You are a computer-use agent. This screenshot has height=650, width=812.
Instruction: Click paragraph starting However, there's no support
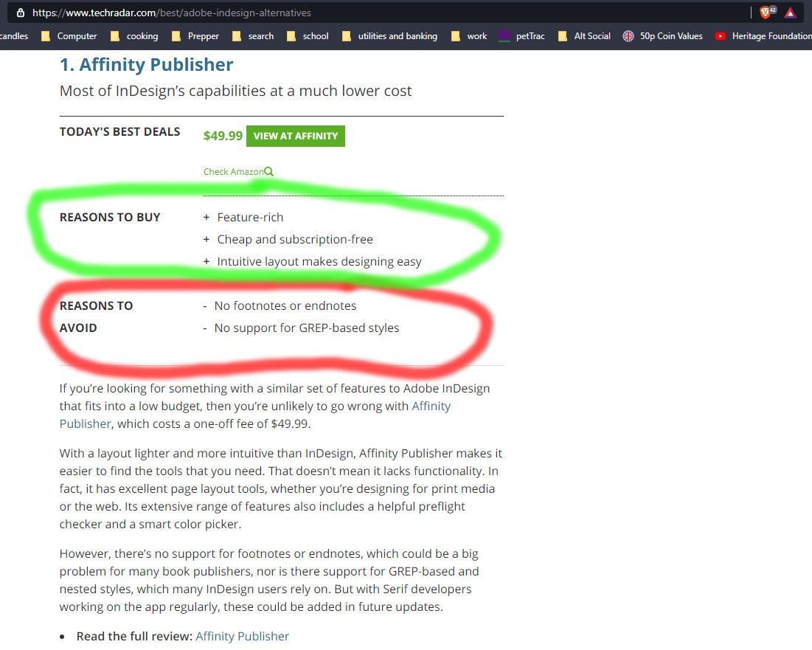point(269,580)
